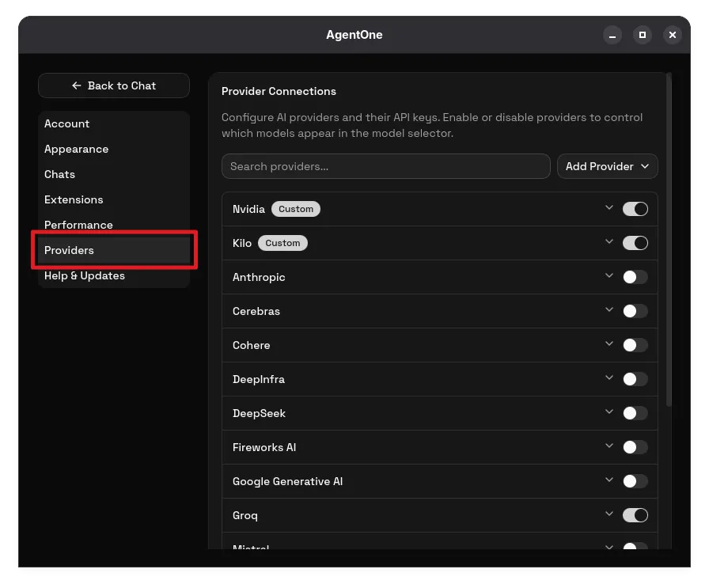This screenshot has height=588, width=709.
Task: Expand the DeepInfra provider details
Action: pos(609,378)
